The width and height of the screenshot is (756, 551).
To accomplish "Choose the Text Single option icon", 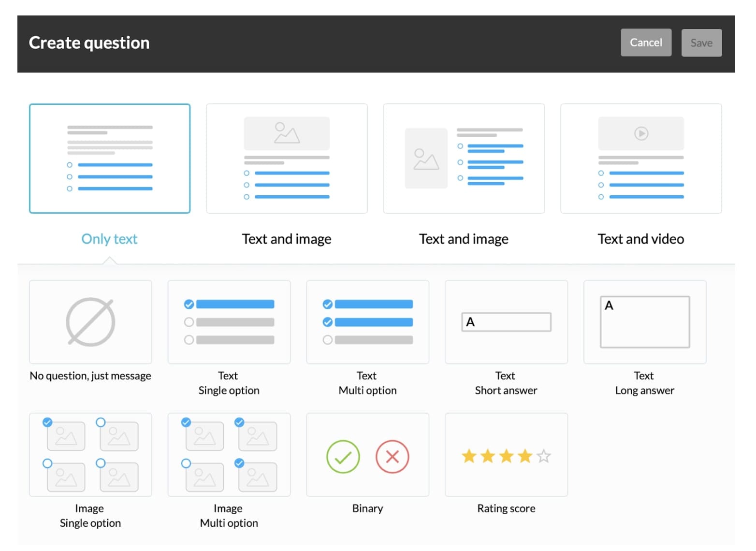I will [229, 322].
